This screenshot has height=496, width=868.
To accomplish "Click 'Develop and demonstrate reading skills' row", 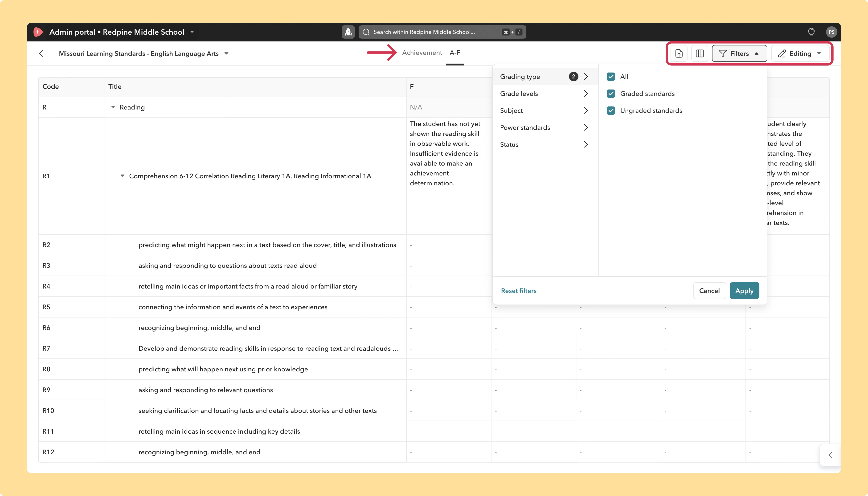I will pyautogui.click(x=268, y=349).
